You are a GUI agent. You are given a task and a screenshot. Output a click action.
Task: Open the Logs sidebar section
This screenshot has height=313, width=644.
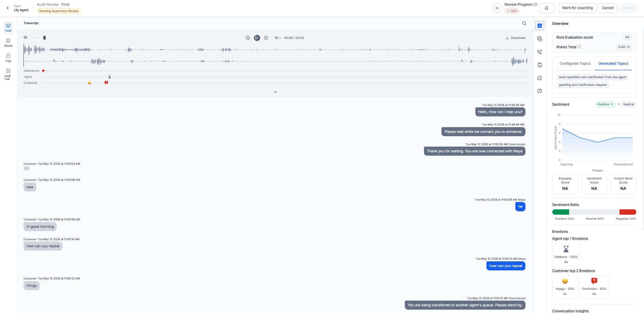pos(8,58)
